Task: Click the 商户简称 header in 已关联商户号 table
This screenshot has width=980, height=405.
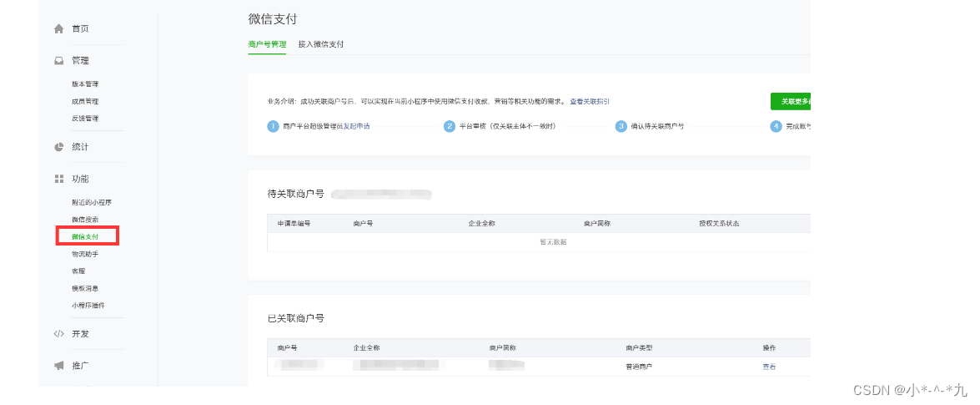Action: (502, 348)
